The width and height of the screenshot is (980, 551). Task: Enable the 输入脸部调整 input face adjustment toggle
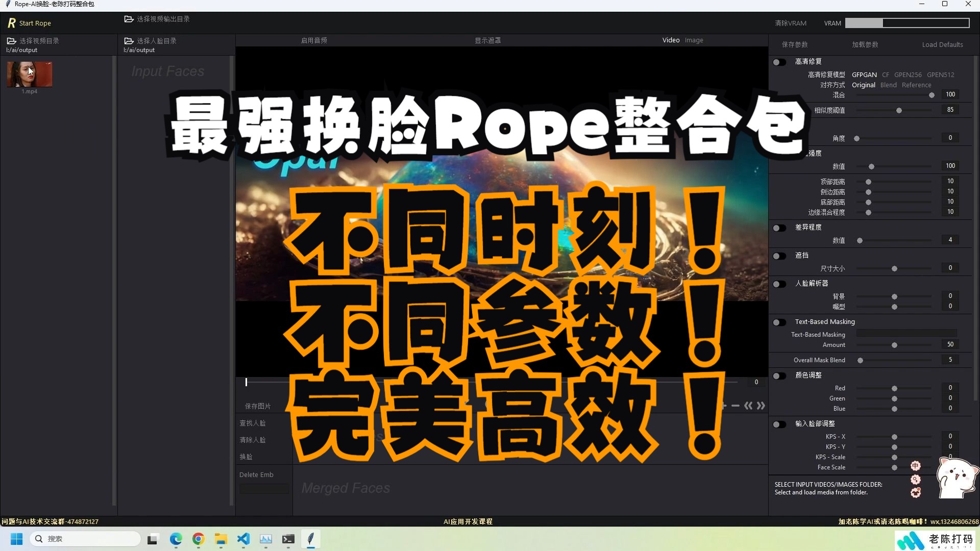click(x=779, y=424)
